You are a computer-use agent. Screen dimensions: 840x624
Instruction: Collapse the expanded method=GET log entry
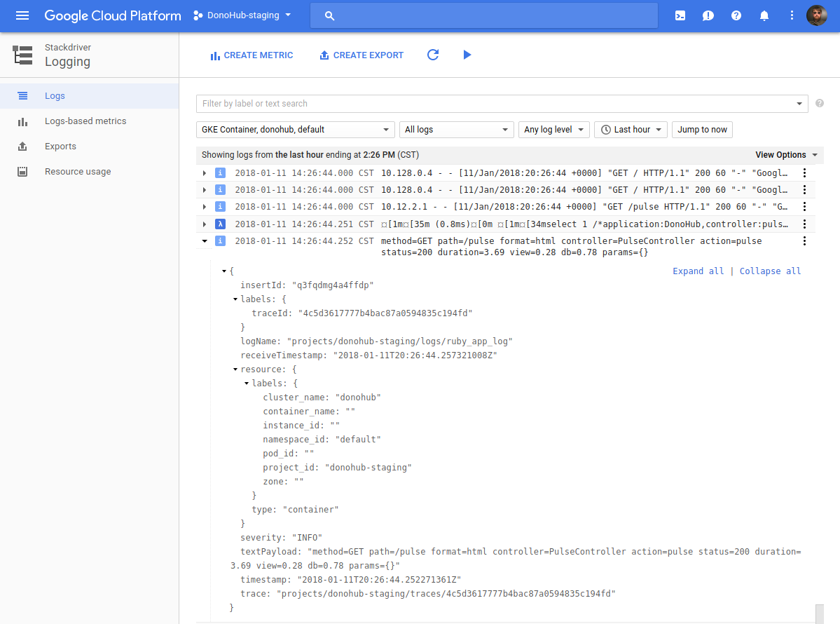[205, 240]
